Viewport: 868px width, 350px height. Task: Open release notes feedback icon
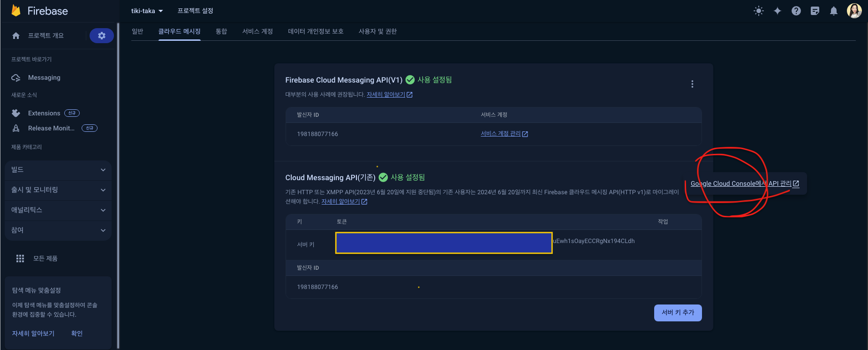tap(815, 11)
